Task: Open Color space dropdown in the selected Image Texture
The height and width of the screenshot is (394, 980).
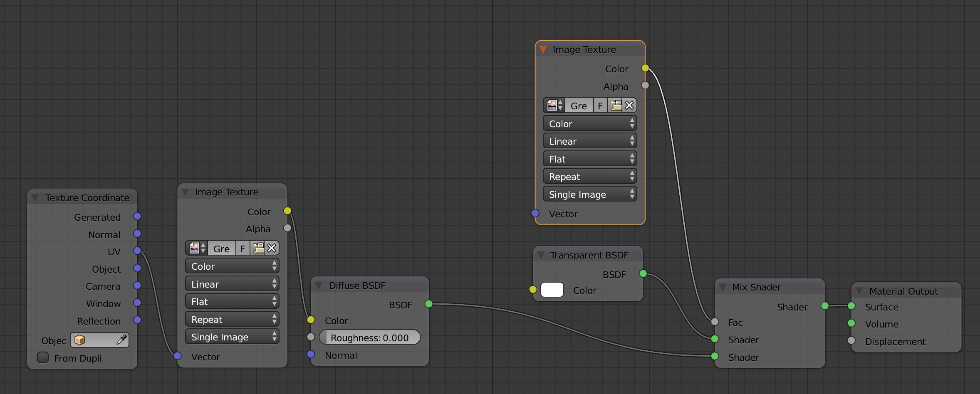Action: (x=590, y=123)
